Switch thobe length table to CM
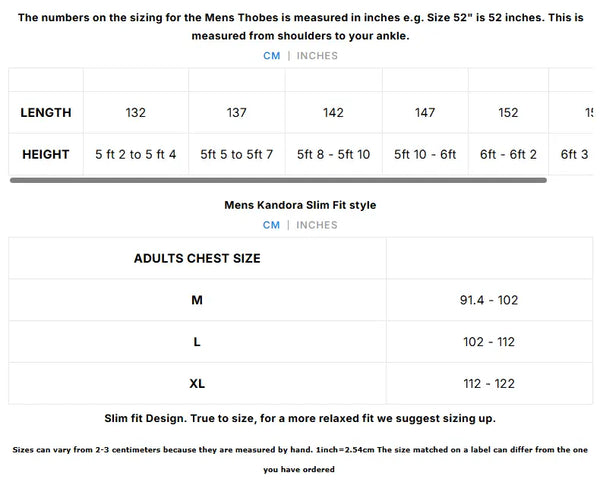The image size is (600, 482). coord(271,56)
